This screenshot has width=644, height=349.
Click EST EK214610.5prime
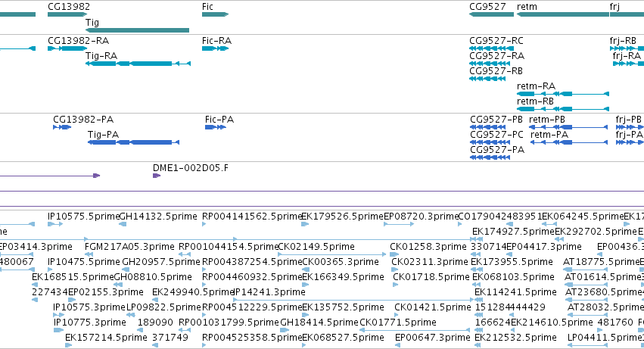coord(552,323)
